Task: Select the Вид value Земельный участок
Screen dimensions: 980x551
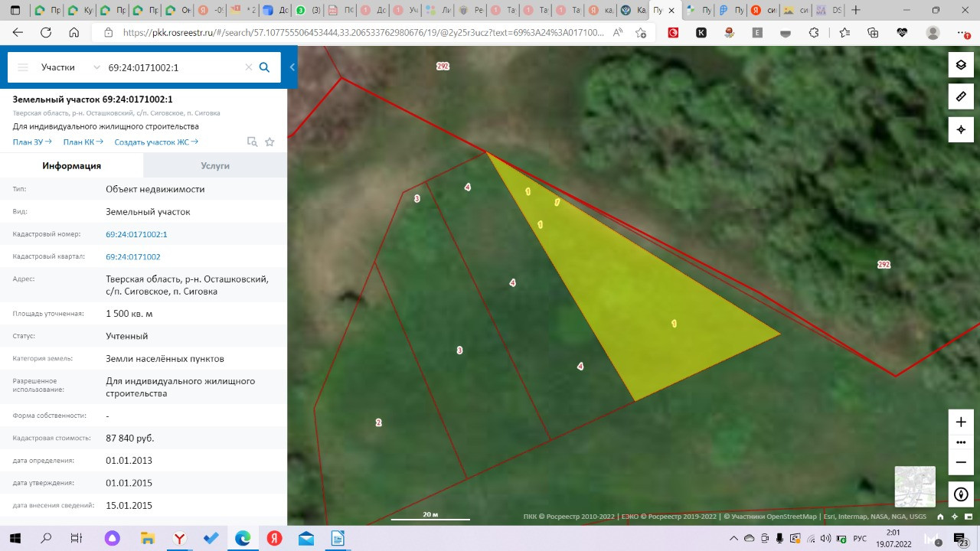Action: [x=148, y=212]
